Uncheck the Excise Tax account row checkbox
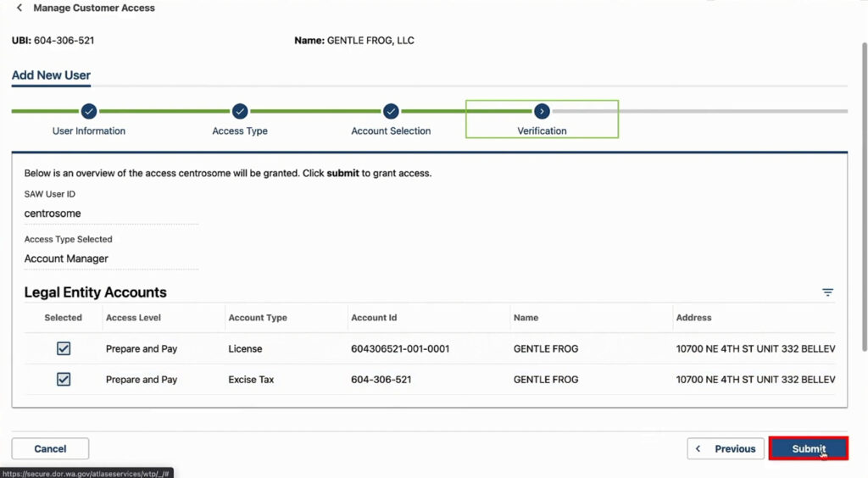Screen dimensions: 868x478 point(64,379)
